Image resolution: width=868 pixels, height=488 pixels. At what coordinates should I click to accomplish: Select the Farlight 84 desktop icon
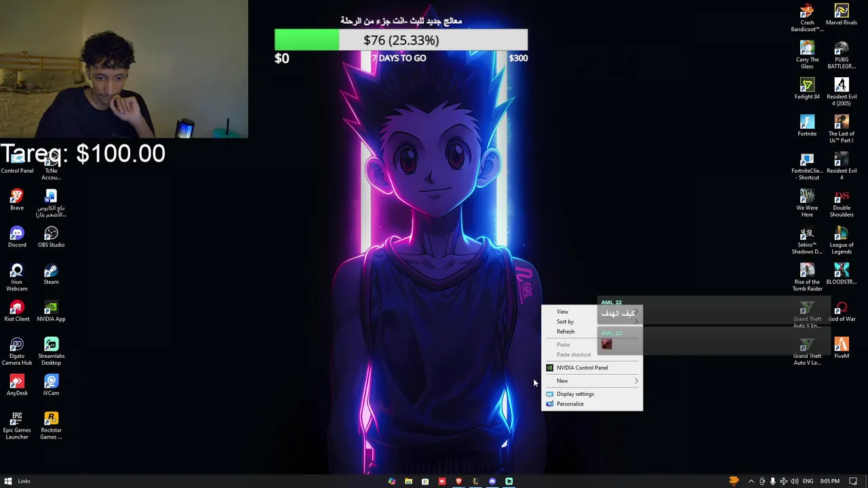tap(807, 89)
